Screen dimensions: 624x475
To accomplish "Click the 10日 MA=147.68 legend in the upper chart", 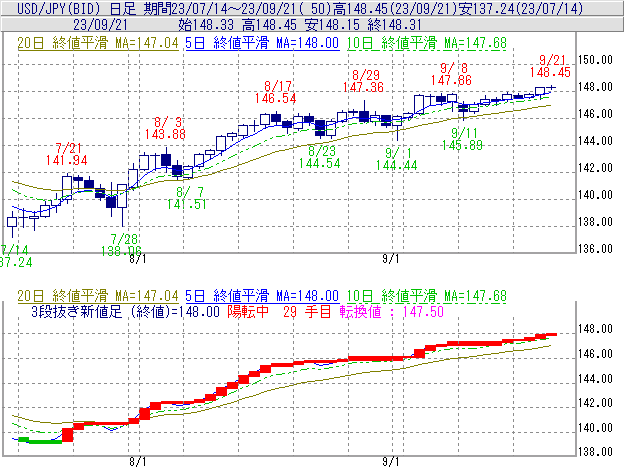I will click(x=427, y=43).
